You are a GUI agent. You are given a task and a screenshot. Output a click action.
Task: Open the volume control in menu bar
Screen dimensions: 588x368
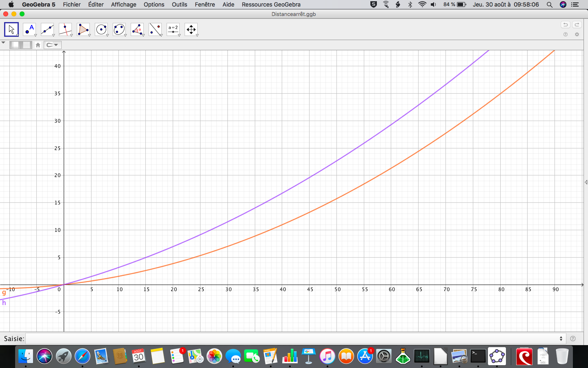434,4
